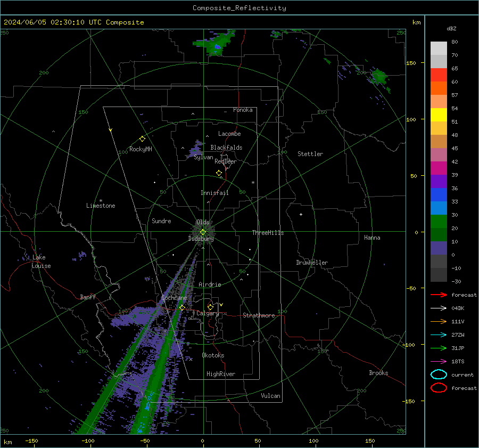Click the HighRiver town label
This screenshot has width=479, height=448.
[x=221, y=374]
